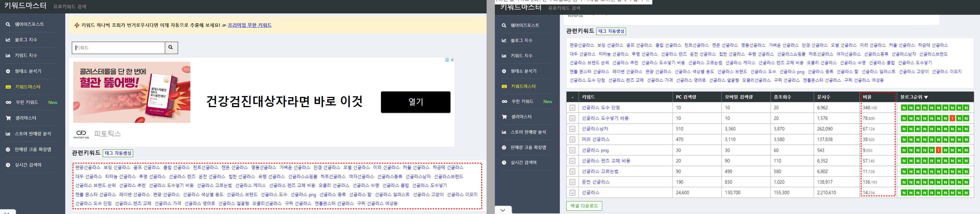Image resolution: width=980 pixels, height=214 pixels.
Task: Click the 키워드 지수 bar icon in left window sidebar
Action: click(8, 55)
